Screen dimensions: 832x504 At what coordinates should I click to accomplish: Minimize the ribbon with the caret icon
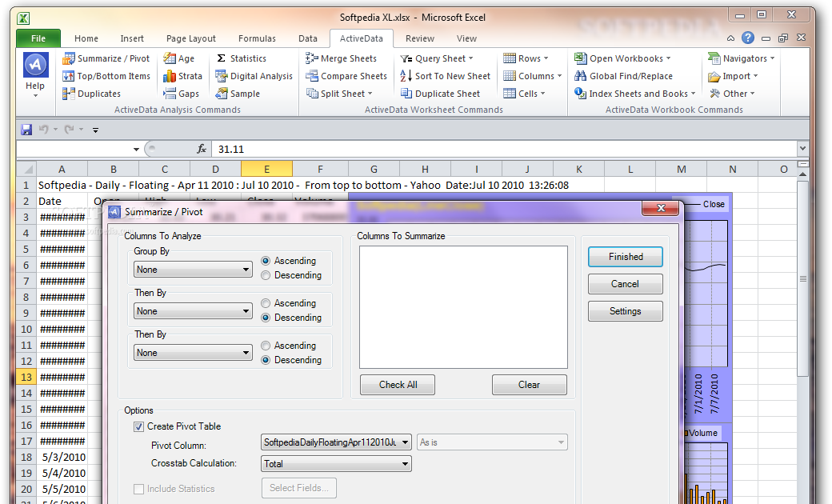730,38
